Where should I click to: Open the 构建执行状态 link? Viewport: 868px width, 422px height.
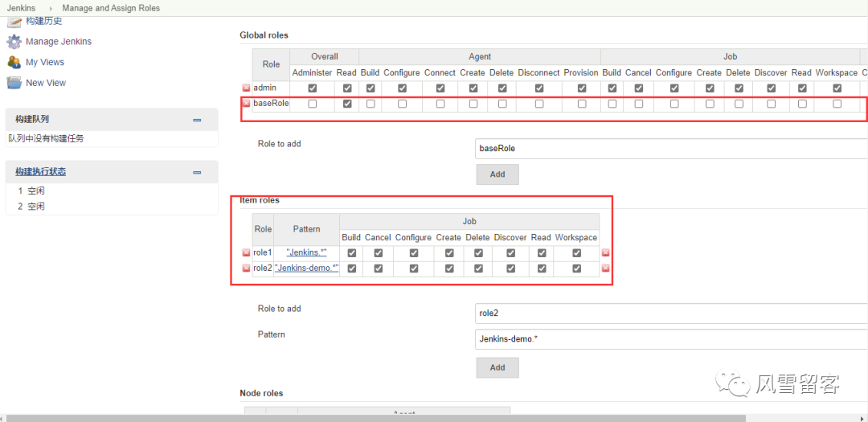point(40,172)
